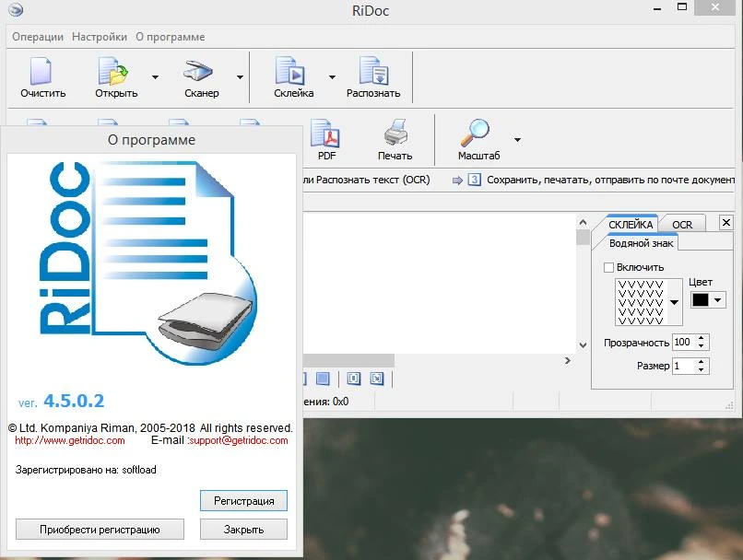Screen dimensions: 743x560
Task: Maximize the RiDoc window
Action: click(x=682, y=7)
